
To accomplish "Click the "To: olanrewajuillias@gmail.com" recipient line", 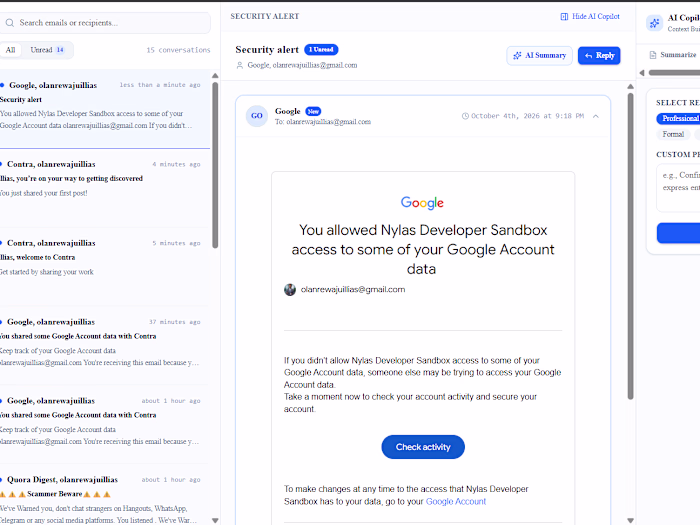I will click(x=323, y=122).
